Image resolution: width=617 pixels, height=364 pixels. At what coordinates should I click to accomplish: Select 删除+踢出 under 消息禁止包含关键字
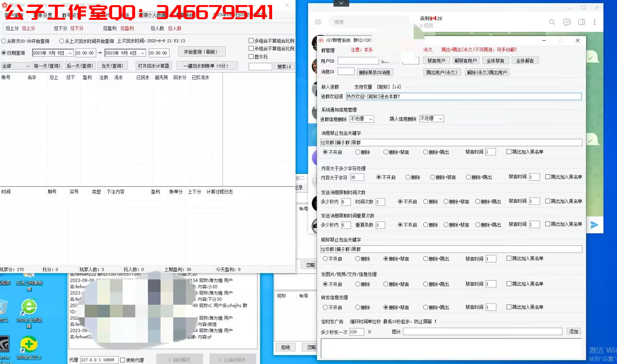tap(426, 152)
